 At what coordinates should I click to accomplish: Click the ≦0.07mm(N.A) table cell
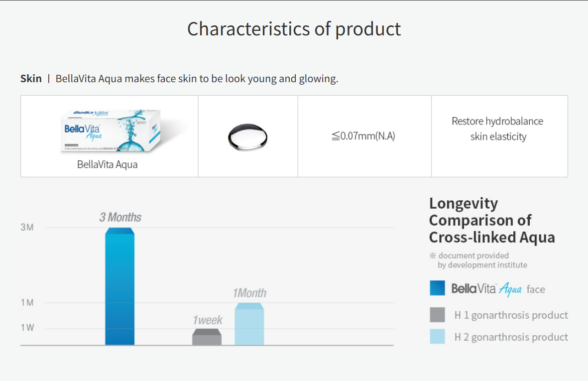[364, 136]
